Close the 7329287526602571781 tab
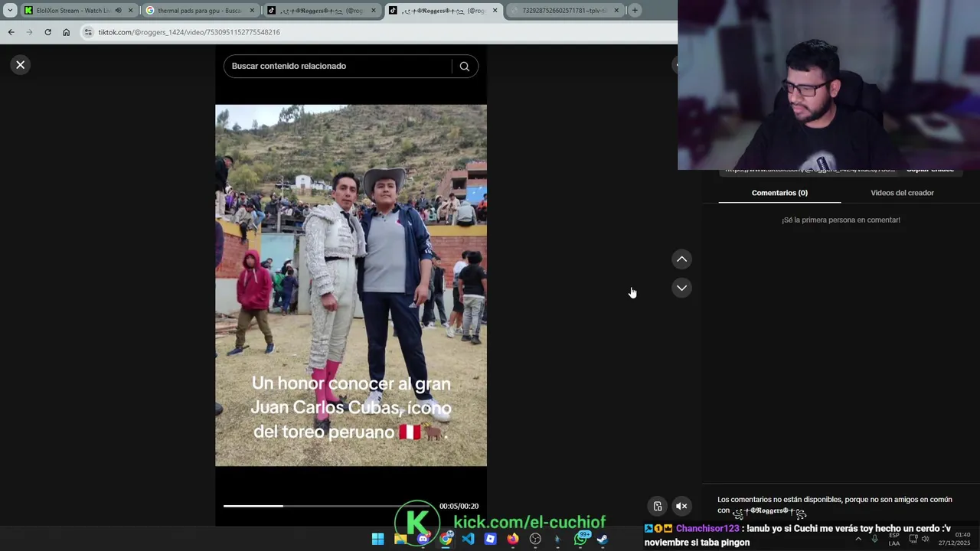 click(x=616, y=11)
